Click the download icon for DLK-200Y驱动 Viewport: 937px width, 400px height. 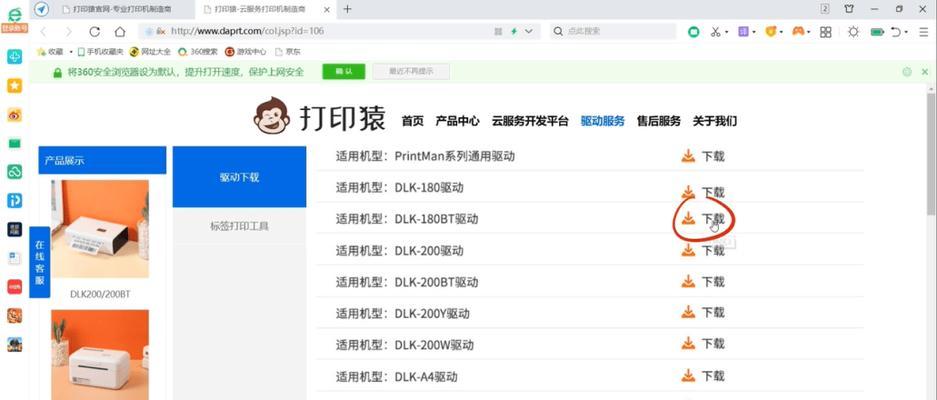click(x=688, y=312)
